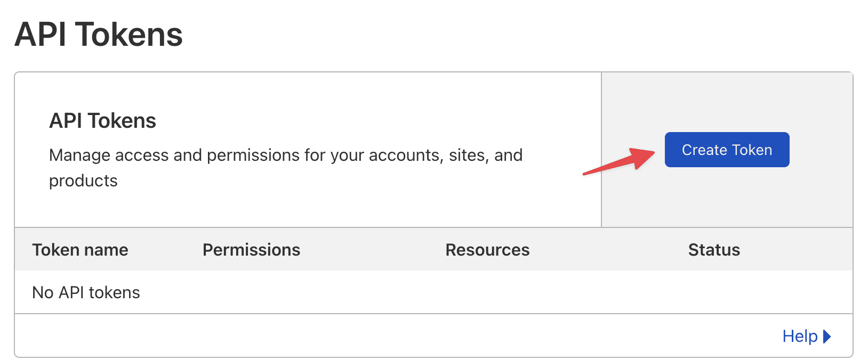Screen dimensions: 868x360
Task: Select the Status column header
Action: coord(714,250)
